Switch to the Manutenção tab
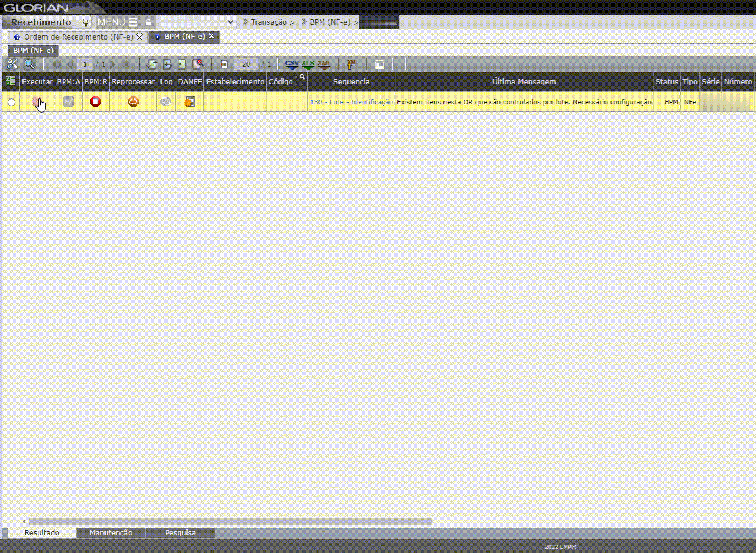756x553 pixels. click(x=110, y=532)
